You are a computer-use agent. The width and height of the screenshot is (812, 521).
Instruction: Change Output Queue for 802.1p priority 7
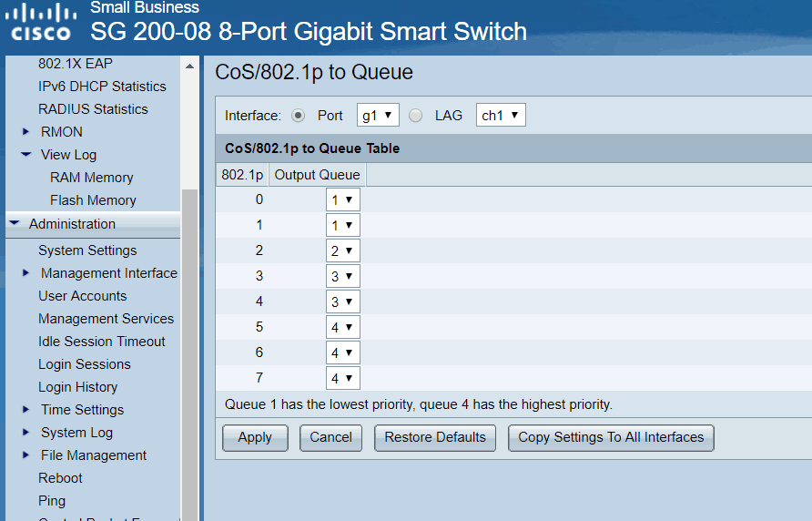pos(343,378)
